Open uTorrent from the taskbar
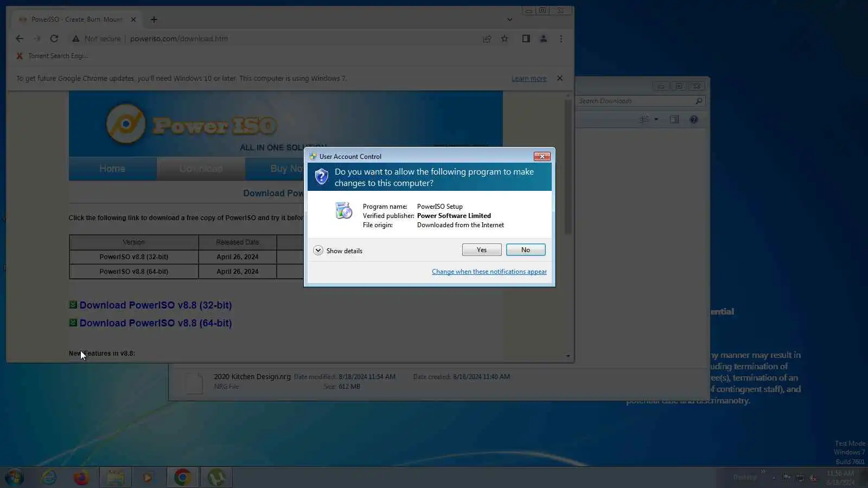This screenshot has height=488, width=868. (216, 478)
